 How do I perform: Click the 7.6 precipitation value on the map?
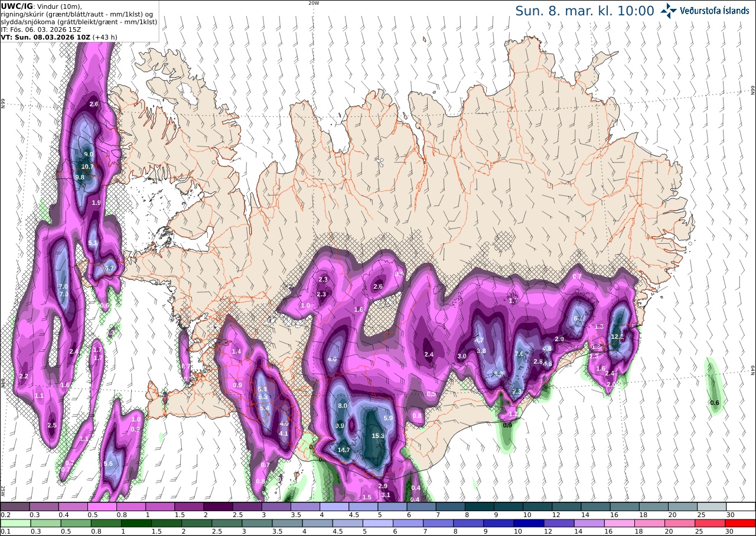tap(519, 354)
